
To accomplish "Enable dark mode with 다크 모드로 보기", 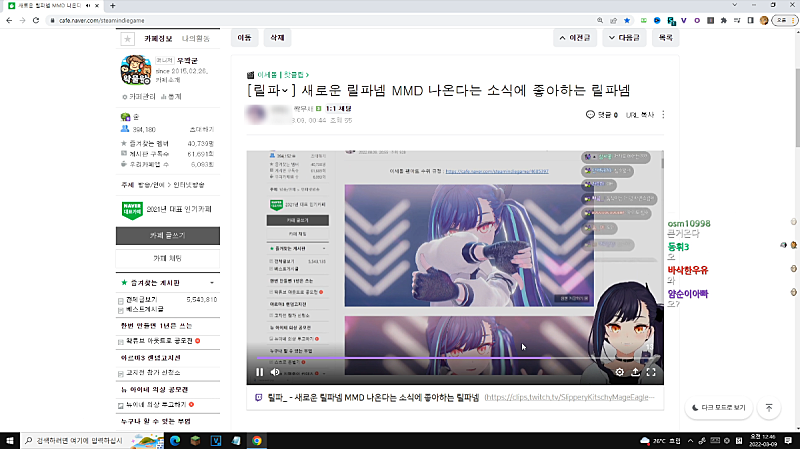I will 719,408.
